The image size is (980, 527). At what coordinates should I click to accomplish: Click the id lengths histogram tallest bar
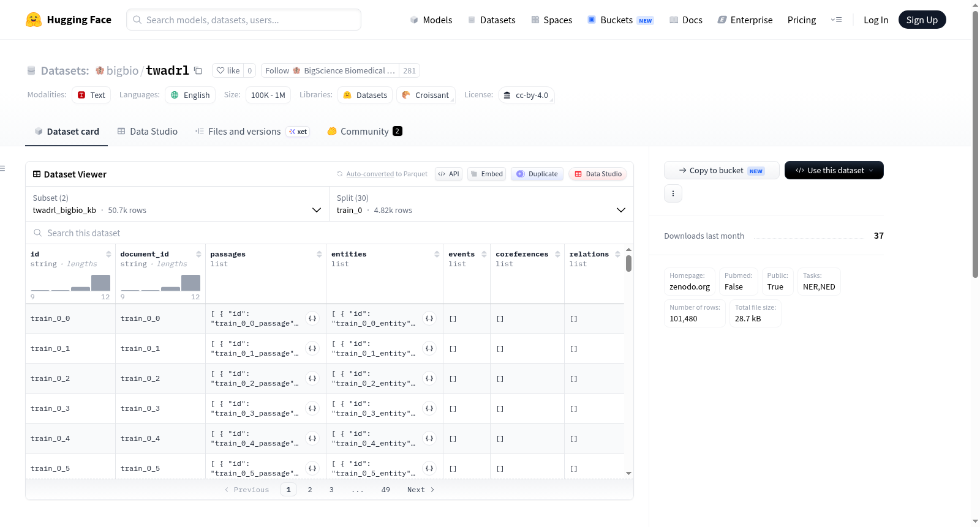100,283
